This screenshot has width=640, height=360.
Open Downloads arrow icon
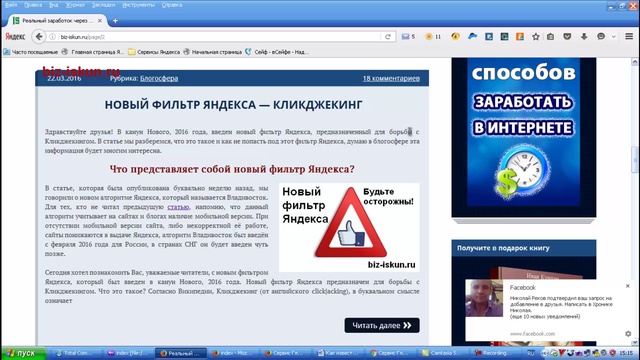(584, 37)
